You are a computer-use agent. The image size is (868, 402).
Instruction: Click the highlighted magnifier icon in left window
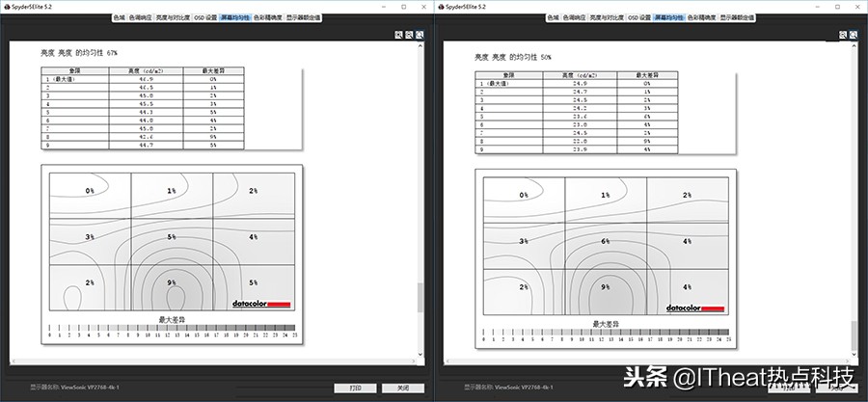point(420,35)
